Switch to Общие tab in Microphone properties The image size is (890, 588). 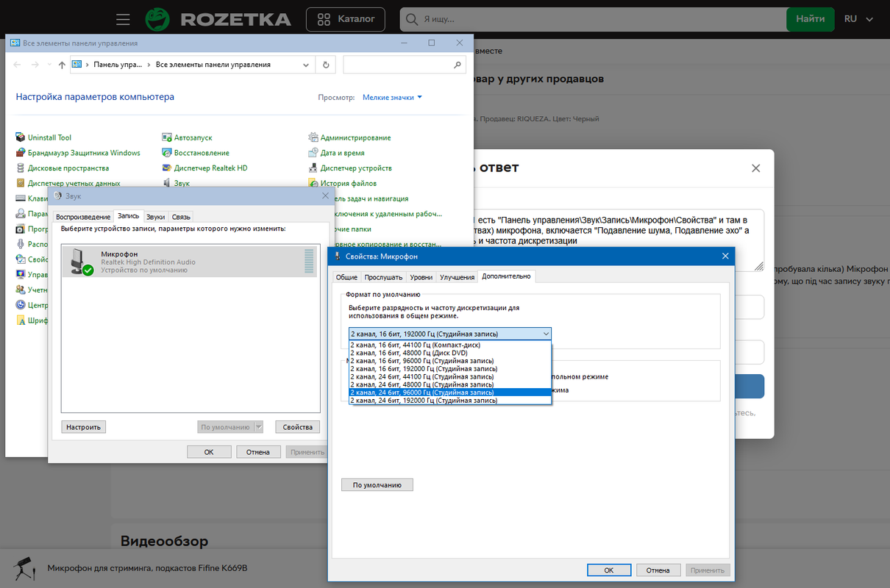pos(346,277)
